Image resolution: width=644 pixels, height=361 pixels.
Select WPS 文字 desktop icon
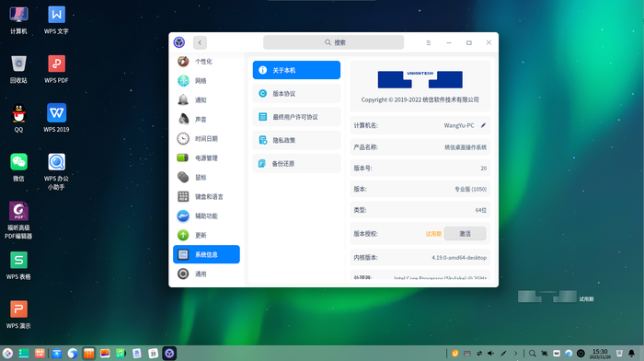coord(56,20)
